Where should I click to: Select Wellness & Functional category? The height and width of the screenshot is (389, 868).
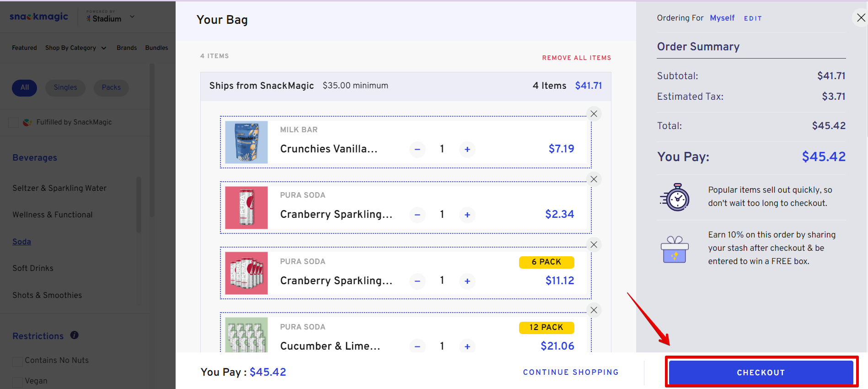click(53, 215)
